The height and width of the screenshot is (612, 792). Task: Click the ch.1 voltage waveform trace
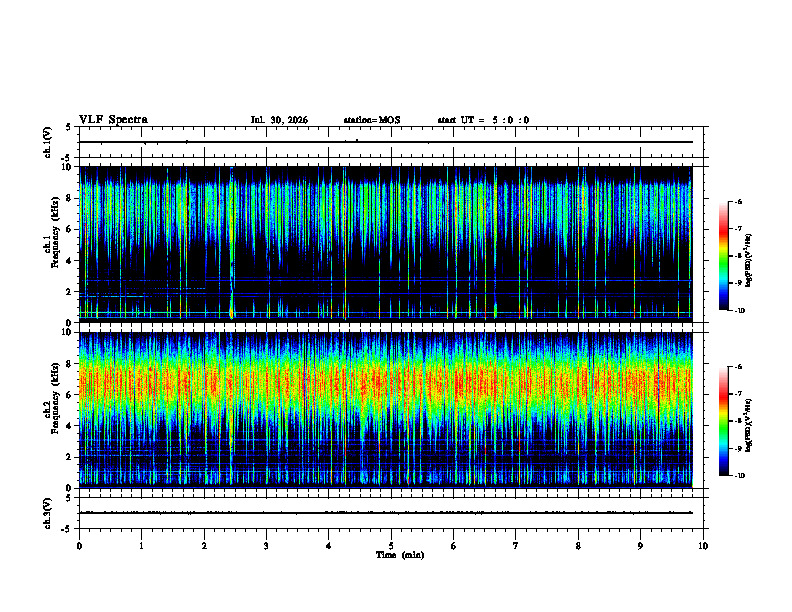[x=385, y=142]
